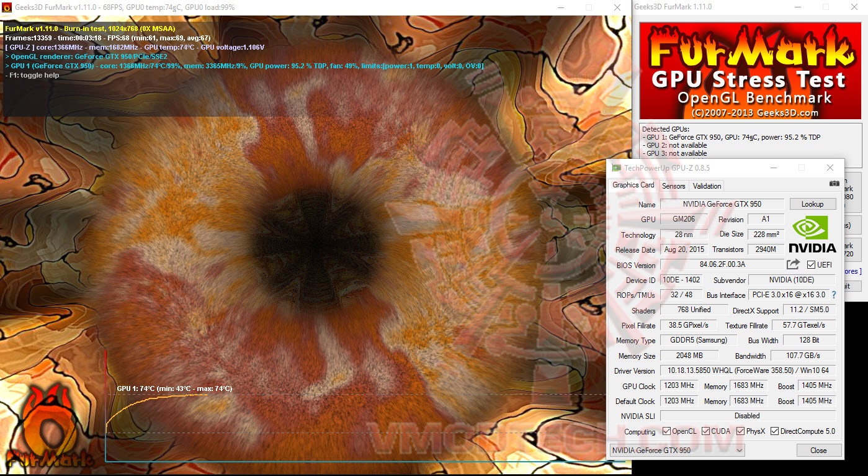Click the Default Clock field 1203 MHz
The height and width of the screenshot is (476, 868).
click(679, 401)
